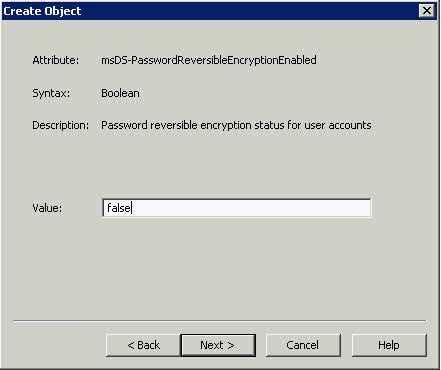441x370 pixels.
Task: Click the Create Object title bar text
Action: 42,11
